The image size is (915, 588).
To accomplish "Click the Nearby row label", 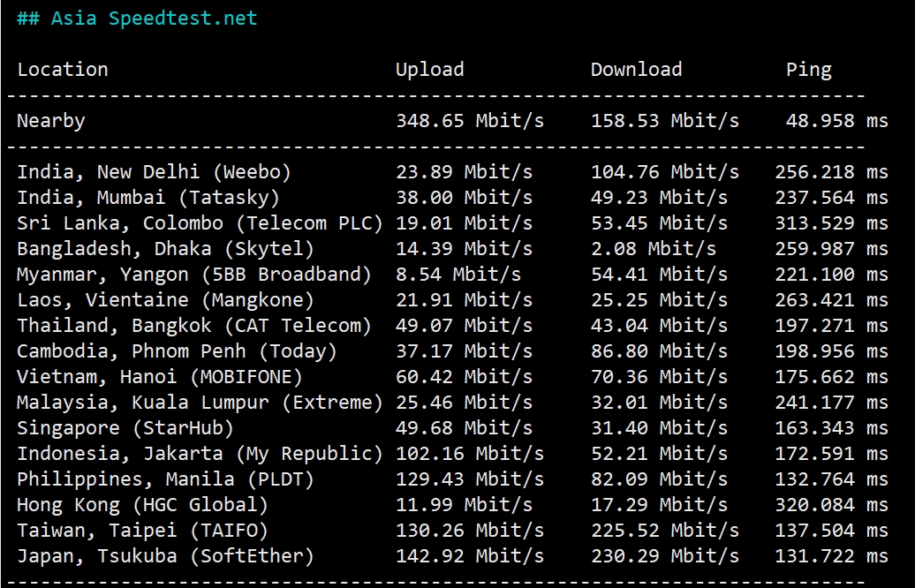I will [x=51, y=121].
